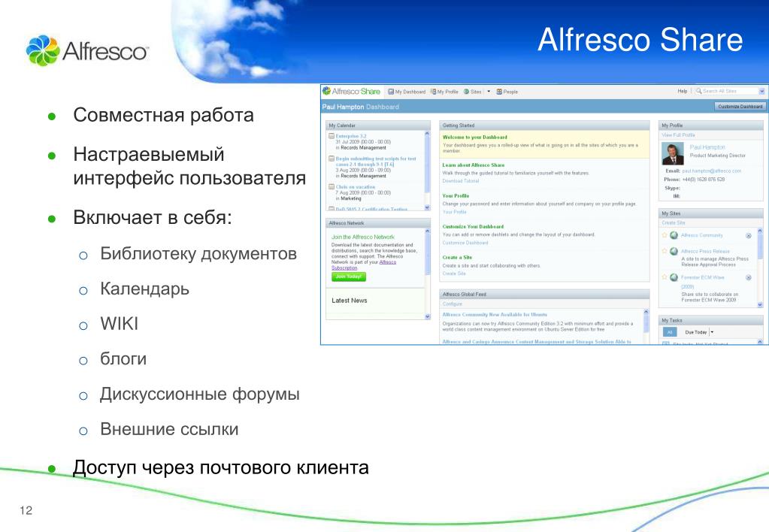This screenshot has height=532, width=769.
Task: Click the View Full Profile link
Action: [678, 135]
